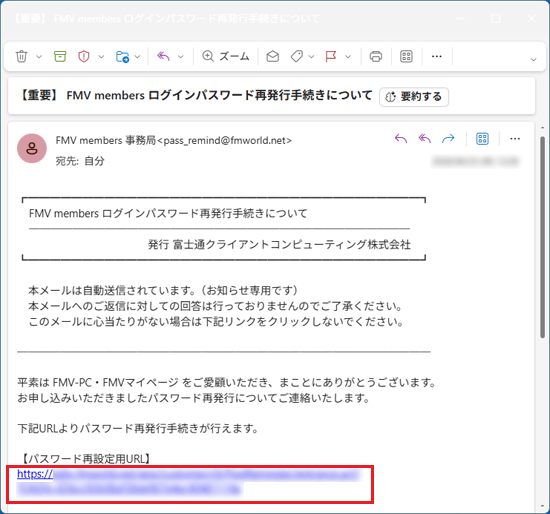
Task: Click sender name FMV members 事務局
Action: click(x=105, y=140)
